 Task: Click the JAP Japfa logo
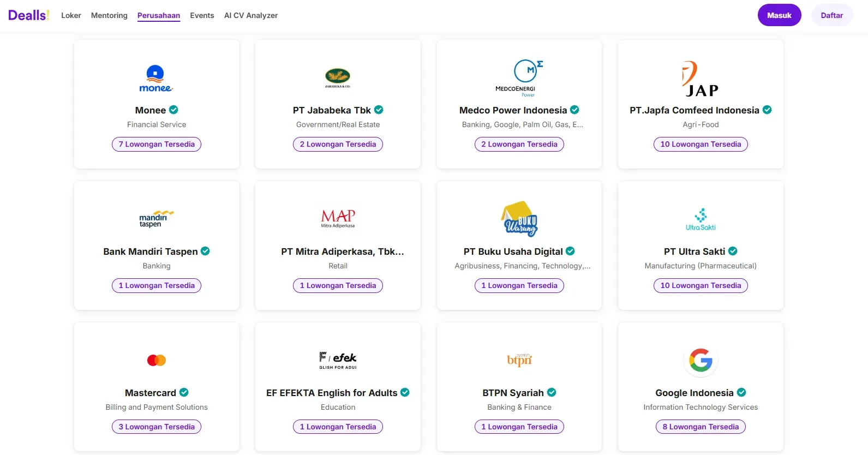coord(701,79)
